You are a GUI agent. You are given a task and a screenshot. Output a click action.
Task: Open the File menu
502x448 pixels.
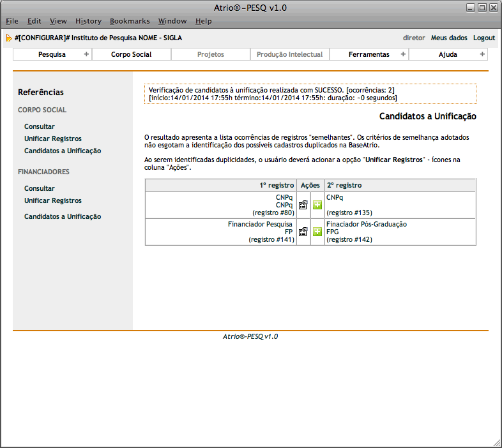point(11,21)
